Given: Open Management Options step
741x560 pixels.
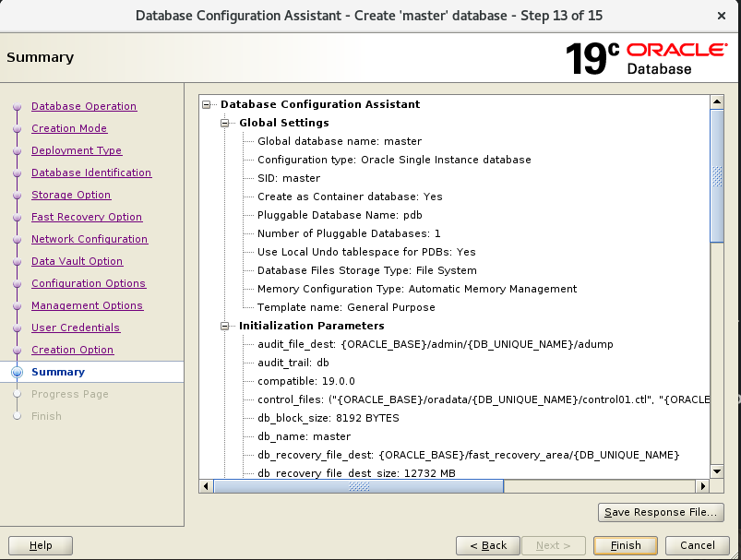Looking at the screenshot, I should (x=87, y=305).
